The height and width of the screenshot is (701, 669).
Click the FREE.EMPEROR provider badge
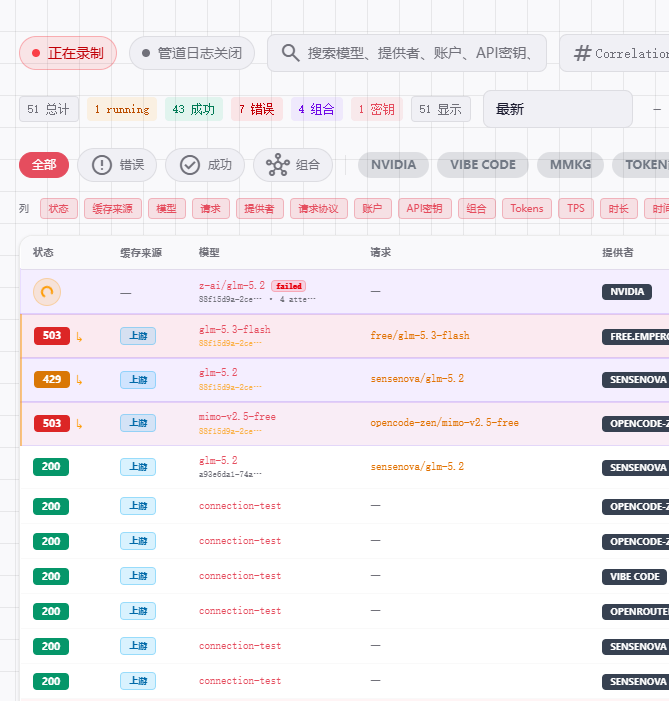(635, 337)
